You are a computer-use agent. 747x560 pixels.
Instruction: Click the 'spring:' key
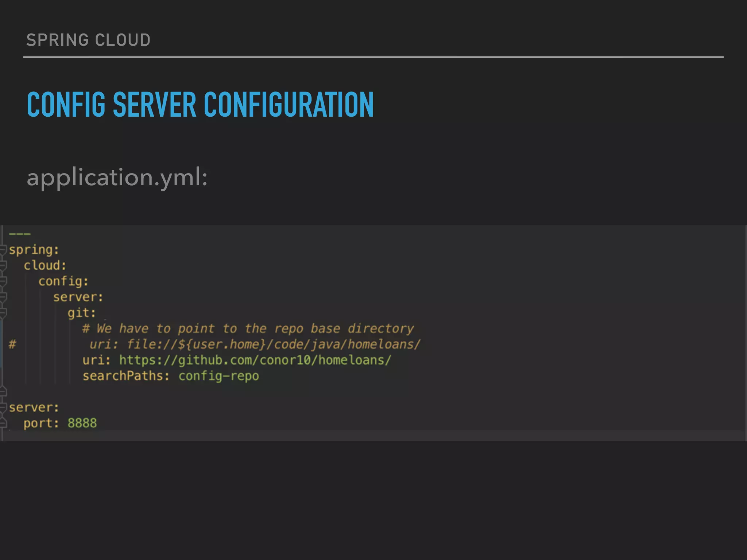34,250
